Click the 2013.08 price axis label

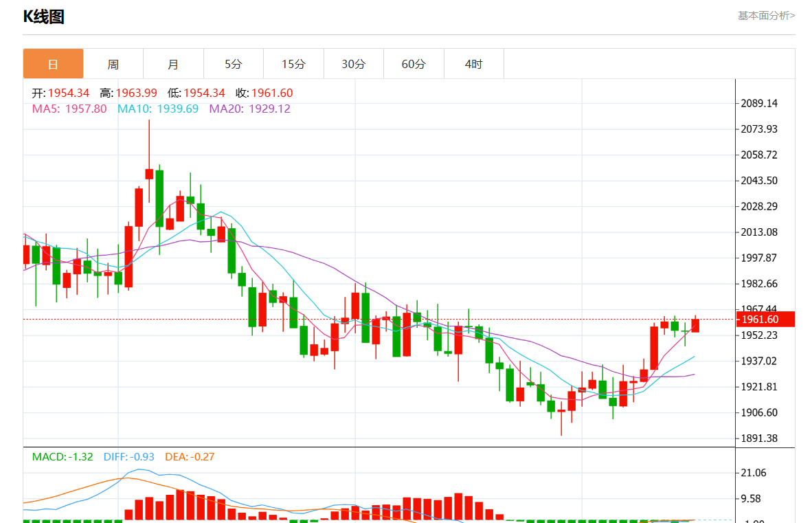point(758,232)
